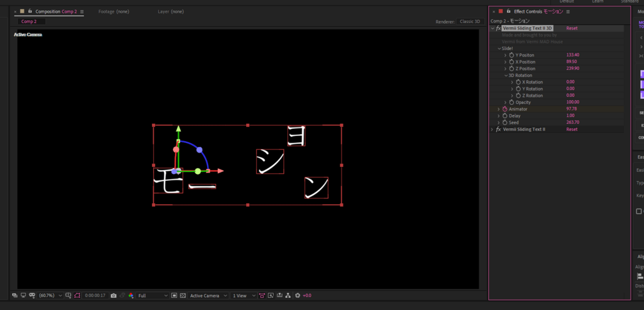
Task: Toggle the Composition panel lock icon
Action: pos(30,12)
